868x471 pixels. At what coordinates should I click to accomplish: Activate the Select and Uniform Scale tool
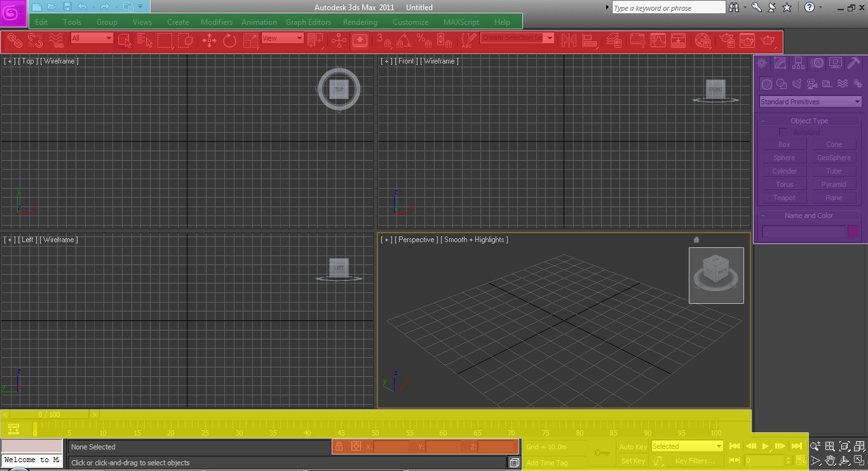251,41
